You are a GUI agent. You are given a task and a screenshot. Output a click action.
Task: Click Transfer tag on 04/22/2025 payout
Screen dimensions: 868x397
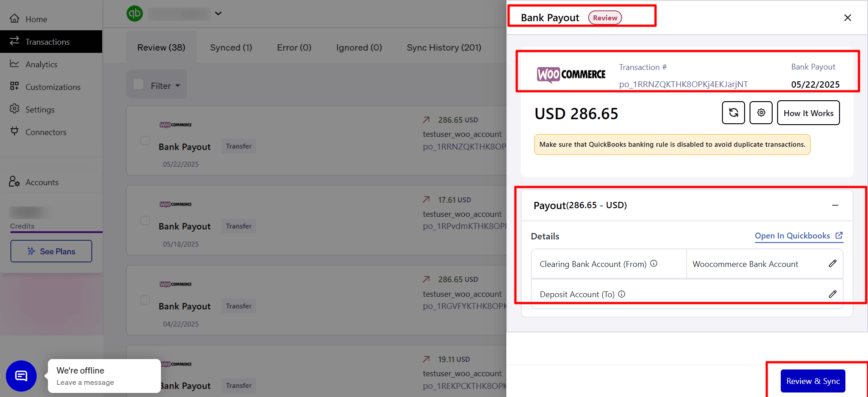(239, 306)
